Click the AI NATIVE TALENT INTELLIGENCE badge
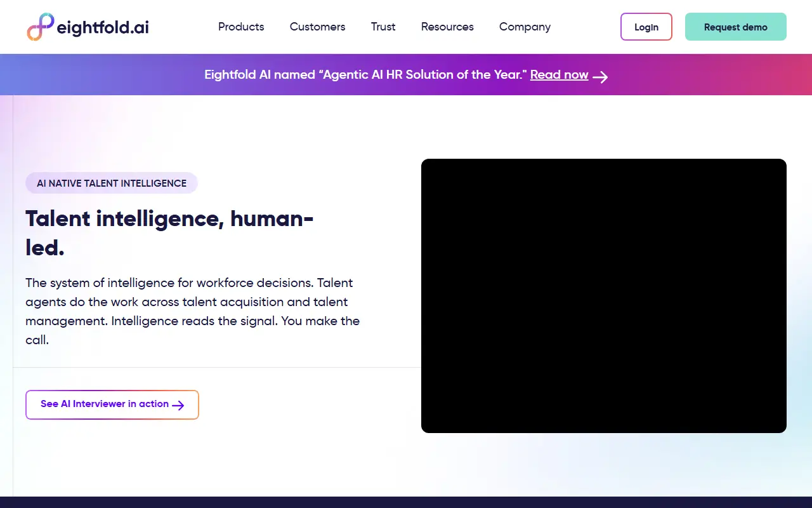Image resolution: width=812 pixels, height=508 pixels. [x=112, y=183]
